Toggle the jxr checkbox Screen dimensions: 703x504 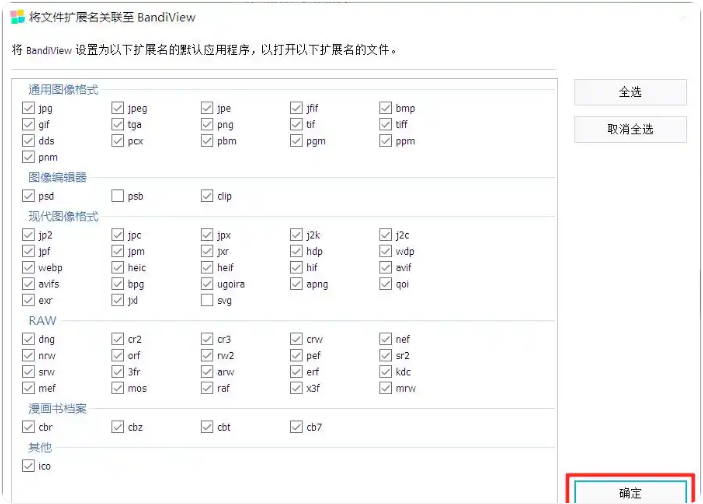click(x=207, y=251)
